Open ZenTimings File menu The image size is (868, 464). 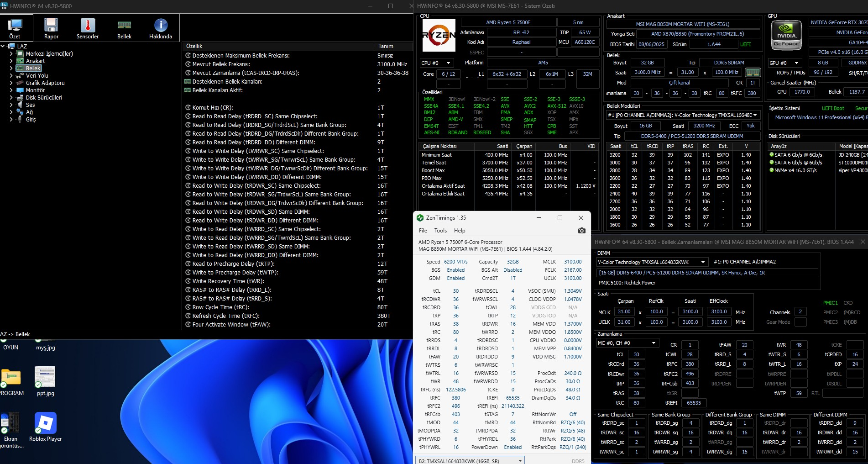coord(423,231)
